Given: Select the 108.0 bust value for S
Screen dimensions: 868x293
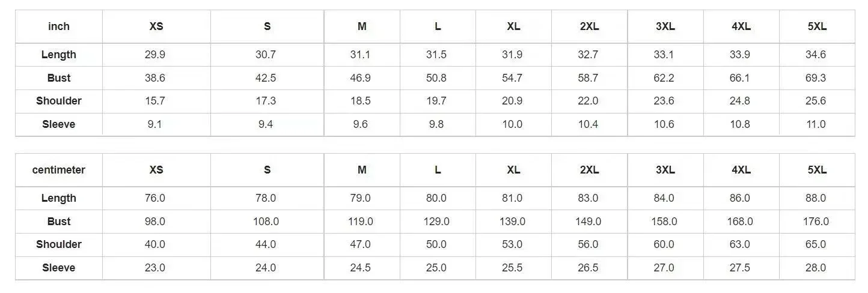Looking at the screenshot, I should 266,222.
